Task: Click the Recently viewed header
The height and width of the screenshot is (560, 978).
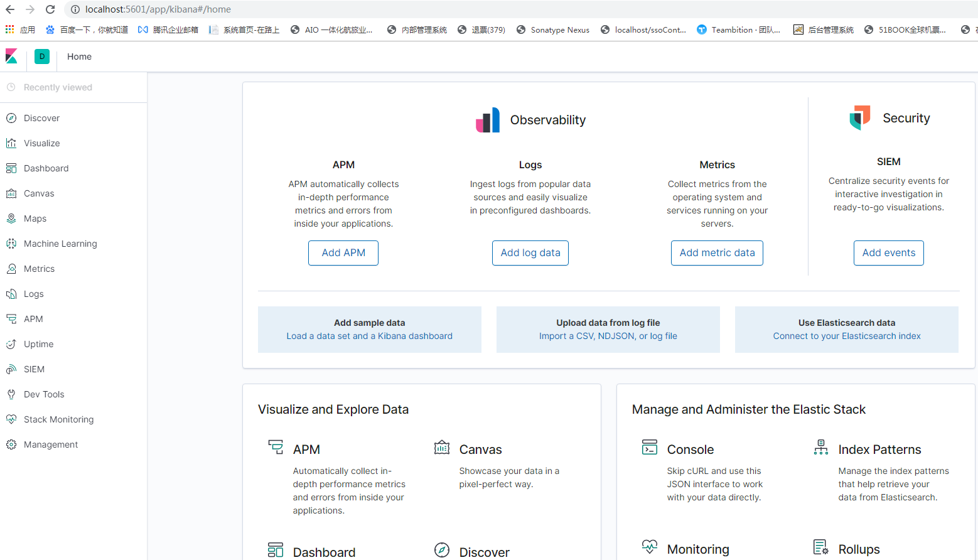Action: (58, 87)
